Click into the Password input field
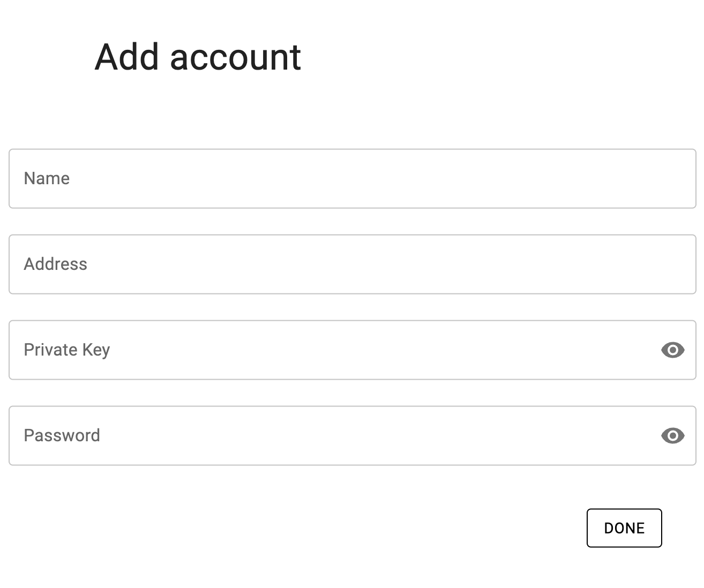 (332, 436)
